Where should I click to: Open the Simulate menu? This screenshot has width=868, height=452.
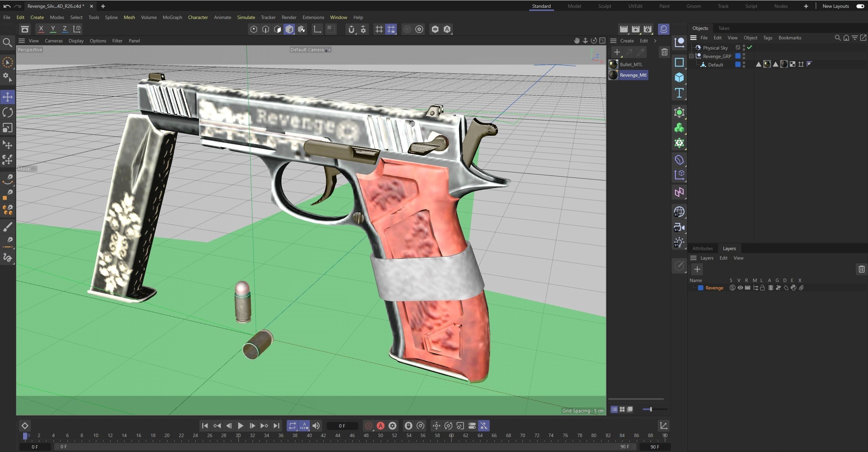[246, 17]
